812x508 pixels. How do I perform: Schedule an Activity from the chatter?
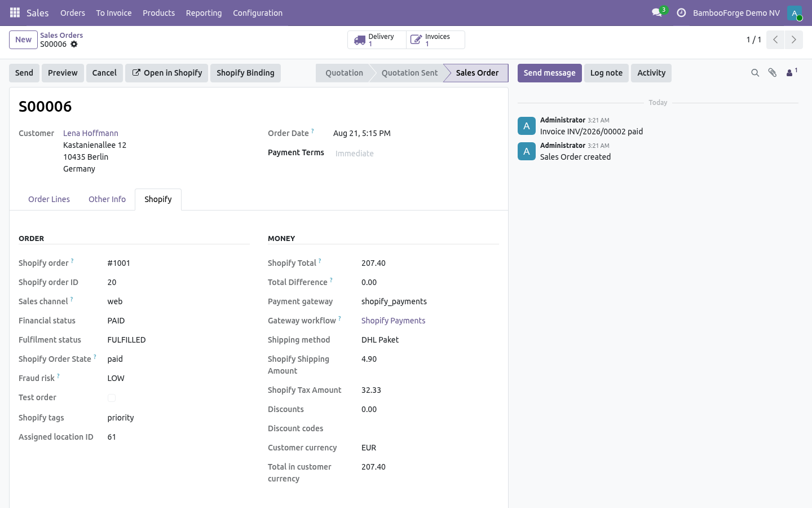pyautogui.click(x=651, y=73)
